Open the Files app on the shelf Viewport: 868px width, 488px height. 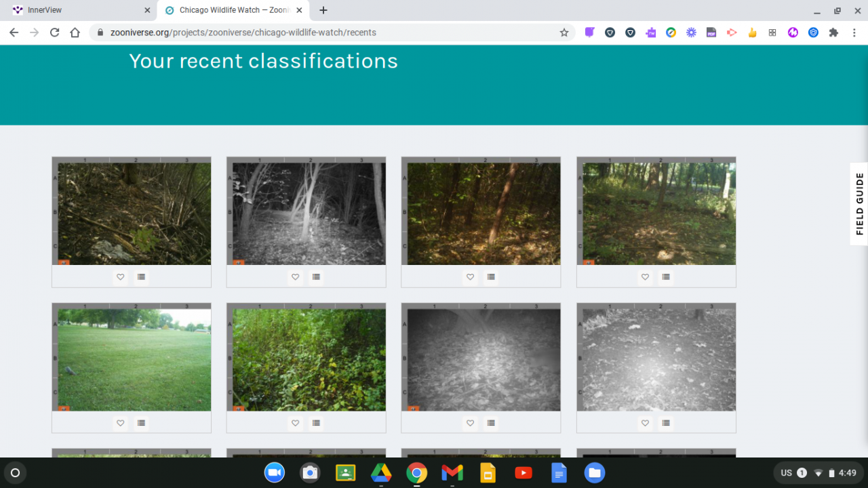pos(594,472)
